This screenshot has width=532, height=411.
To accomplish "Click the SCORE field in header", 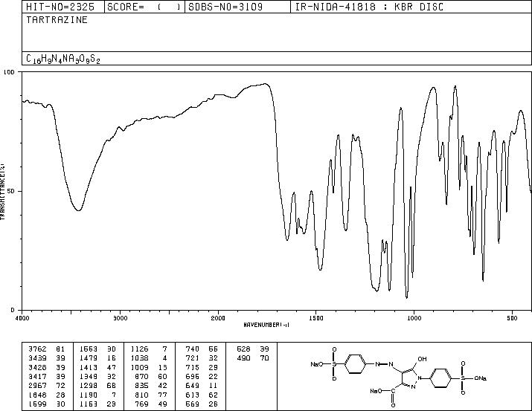I will click(144, 7).
